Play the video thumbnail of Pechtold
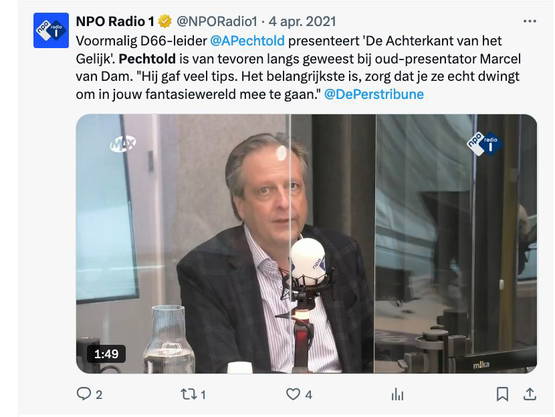 tap(306, 244)
